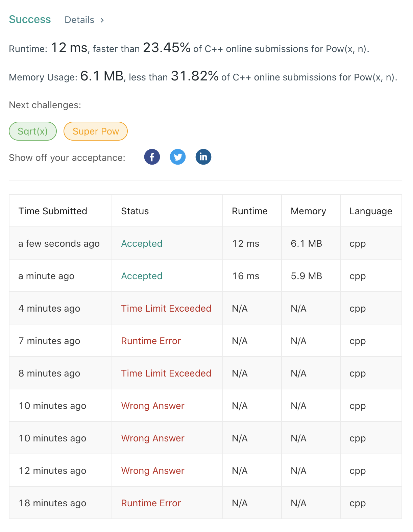Open the Details view

(79, 20)
